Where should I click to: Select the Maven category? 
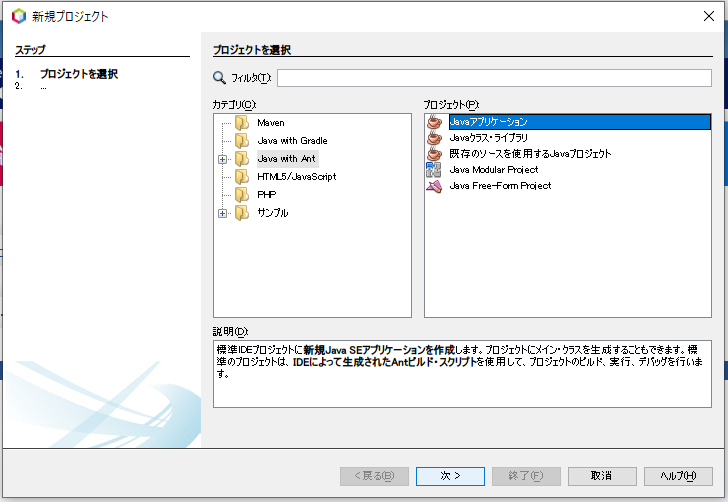271,123
